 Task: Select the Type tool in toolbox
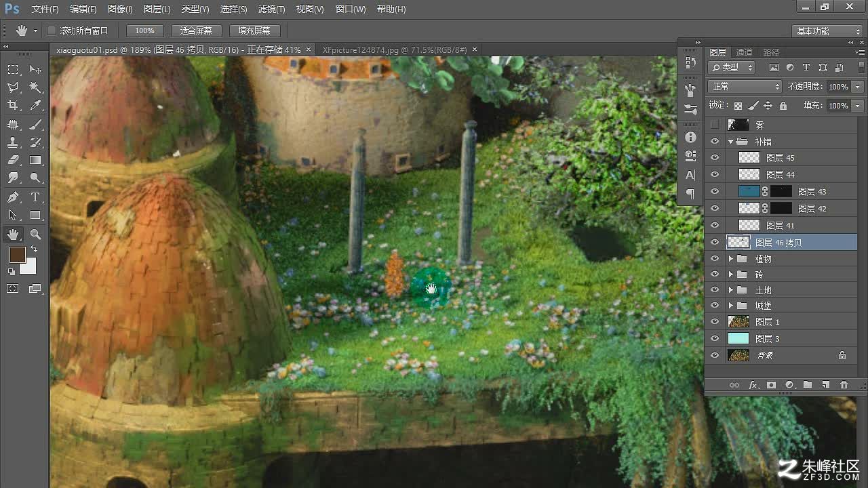(x=35, y=197)
